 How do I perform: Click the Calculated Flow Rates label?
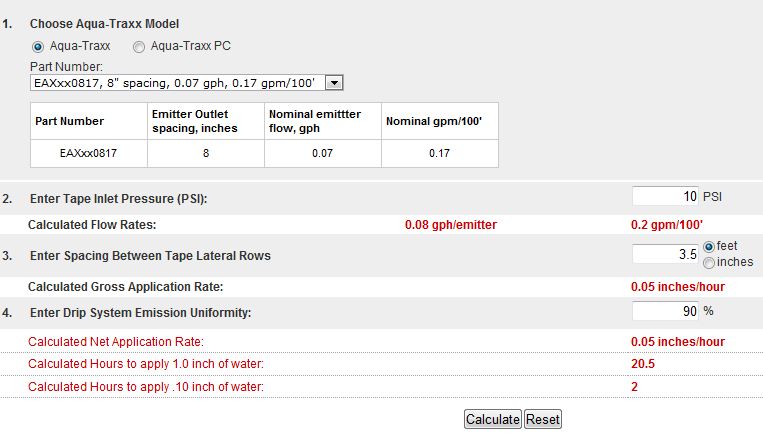[92, 225]
